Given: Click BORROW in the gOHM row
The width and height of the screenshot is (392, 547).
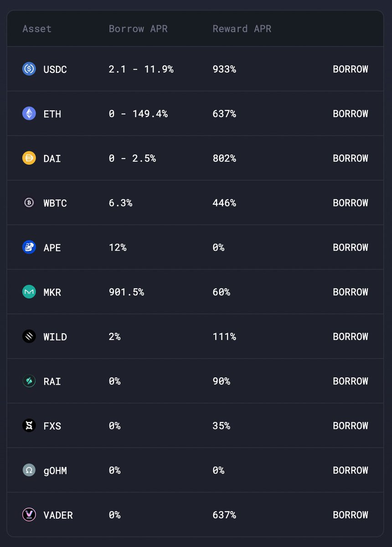Looking at the screenshot, I should (x=351, y=470).
